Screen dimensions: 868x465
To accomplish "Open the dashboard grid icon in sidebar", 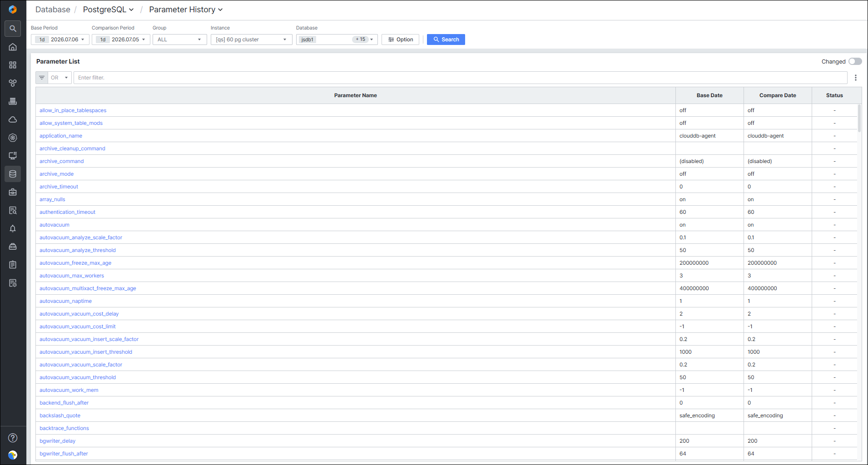I will [x=13, y=65].
